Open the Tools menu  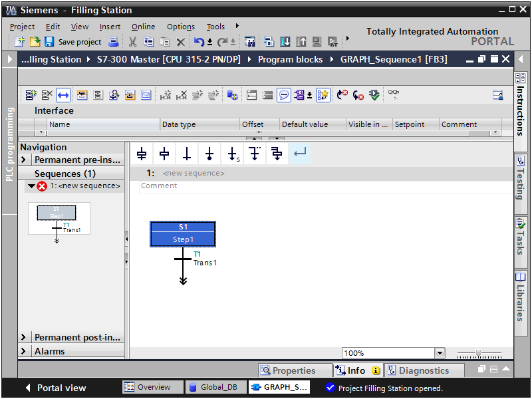coord(215,27)
